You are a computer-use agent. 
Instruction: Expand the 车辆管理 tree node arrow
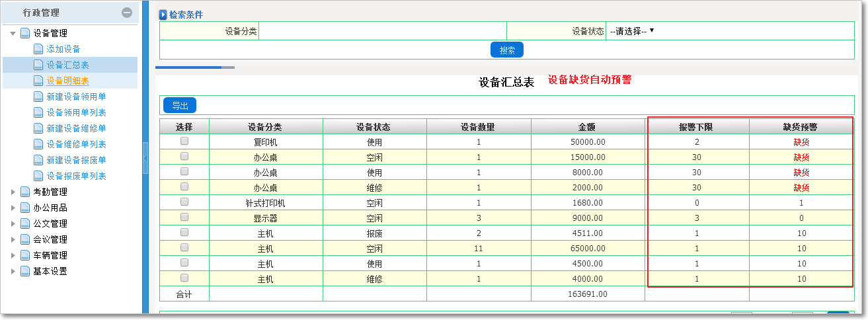point(13,255)
